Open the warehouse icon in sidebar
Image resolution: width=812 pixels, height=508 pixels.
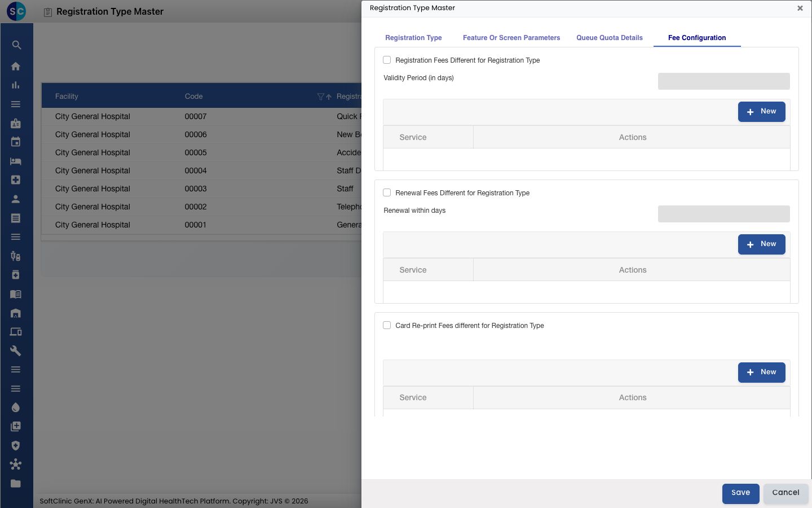point(16,313)
